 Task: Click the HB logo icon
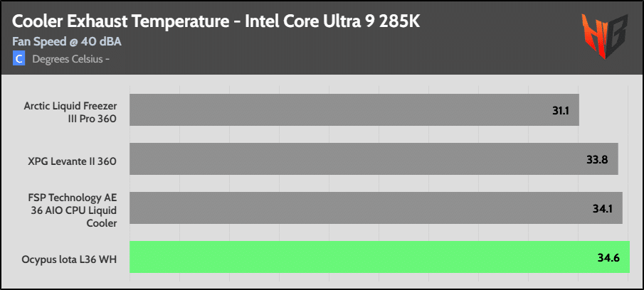pyautogui.click(x=605, y=36)
